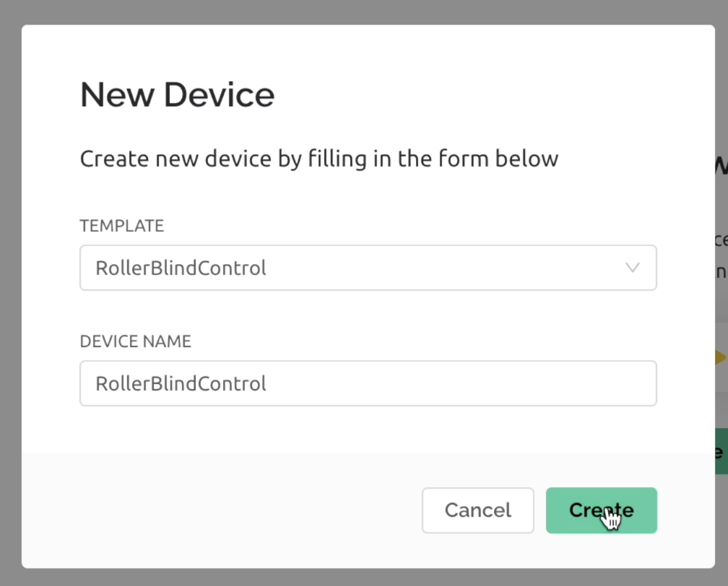Click the dimmed backdrop left of the dialog
The width and height of the screenshot is (728, 586).
point(10,289)
